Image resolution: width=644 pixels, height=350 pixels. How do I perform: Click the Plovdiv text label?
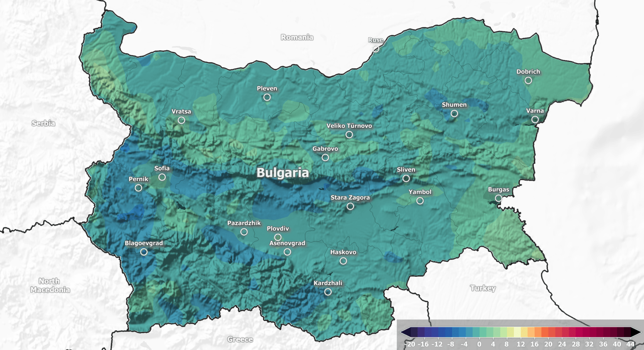278,228
